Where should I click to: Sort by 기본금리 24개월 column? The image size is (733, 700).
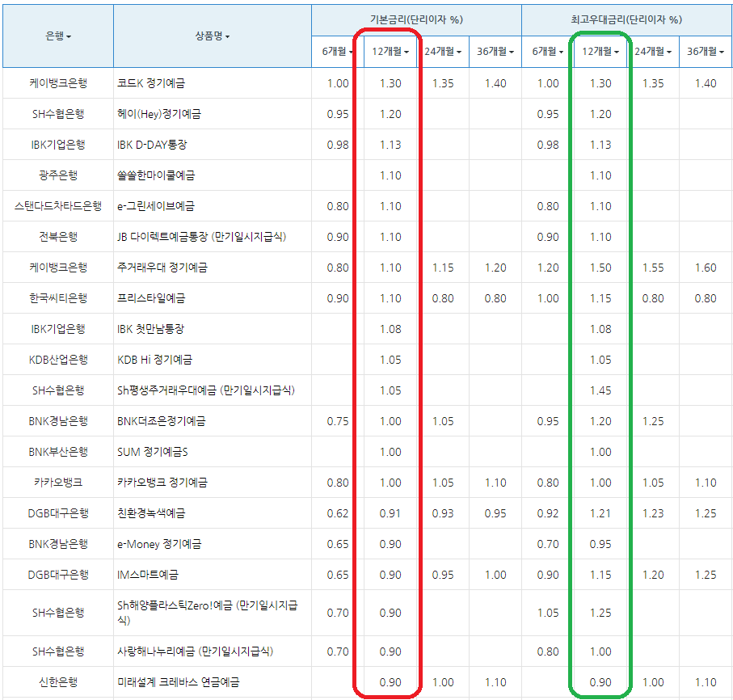click(443, 52)
